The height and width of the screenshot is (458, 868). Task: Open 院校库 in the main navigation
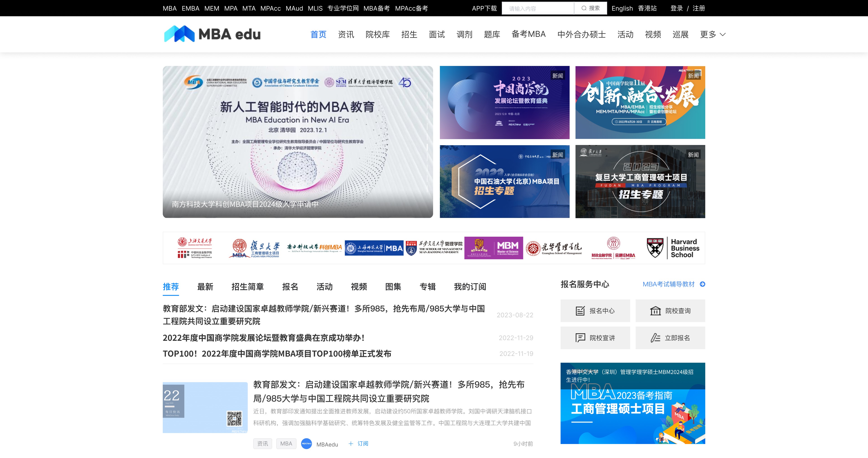tap(378, 34)
